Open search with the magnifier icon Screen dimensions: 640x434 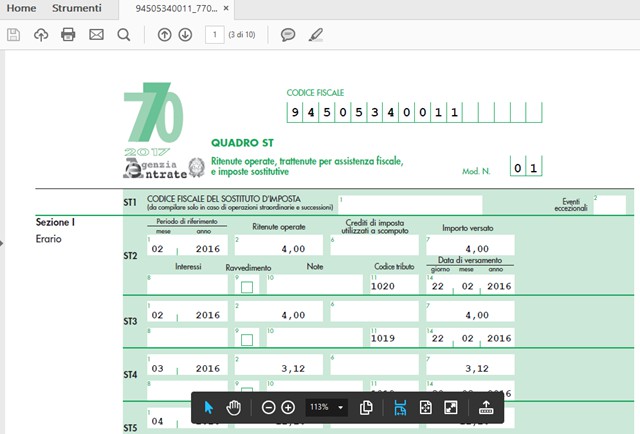pyautogui.click(x=124, y=35)
